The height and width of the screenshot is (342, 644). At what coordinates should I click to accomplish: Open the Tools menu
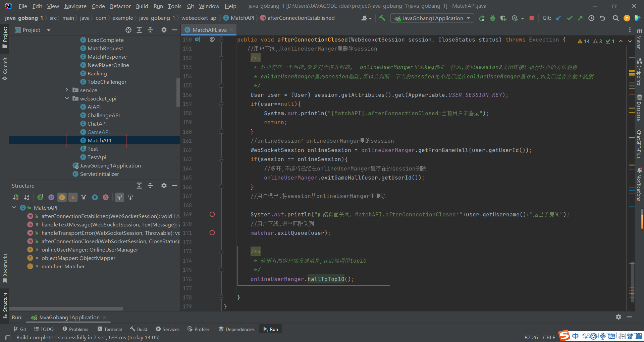point(174,6)
